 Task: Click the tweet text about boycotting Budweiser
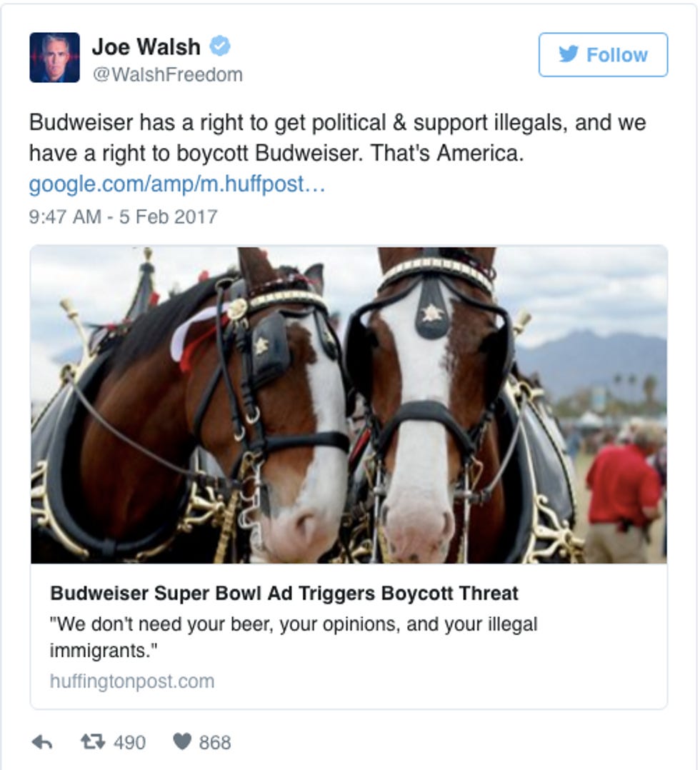(x=337, y=138)
